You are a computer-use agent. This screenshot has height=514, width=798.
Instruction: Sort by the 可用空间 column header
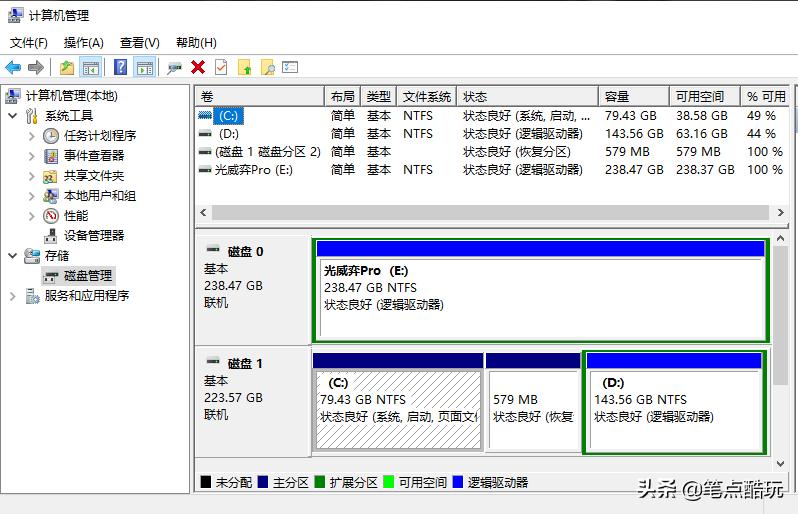point(704,97)
